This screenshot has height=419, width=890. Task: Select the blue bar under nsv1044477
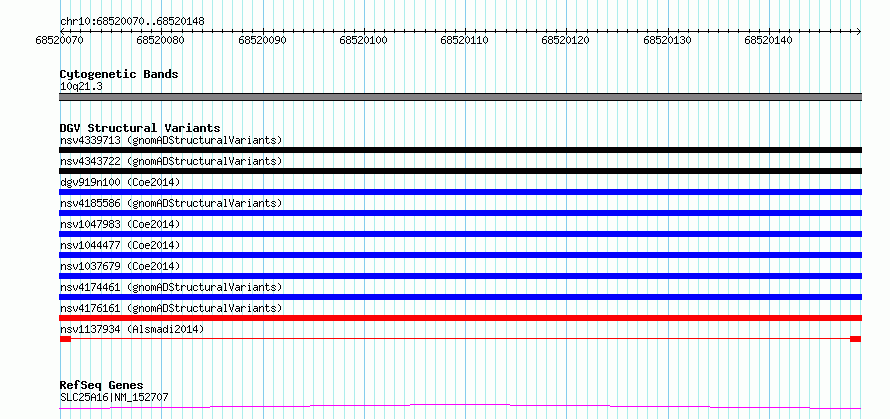[x=460, y=255]
